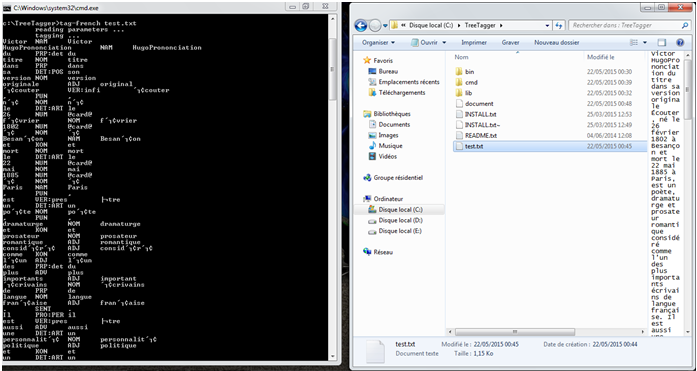Image resolution: width=697 pixels, height=371 pixels.
Task: Click the Graver toolbar button
Action: [x=510, y=43]
